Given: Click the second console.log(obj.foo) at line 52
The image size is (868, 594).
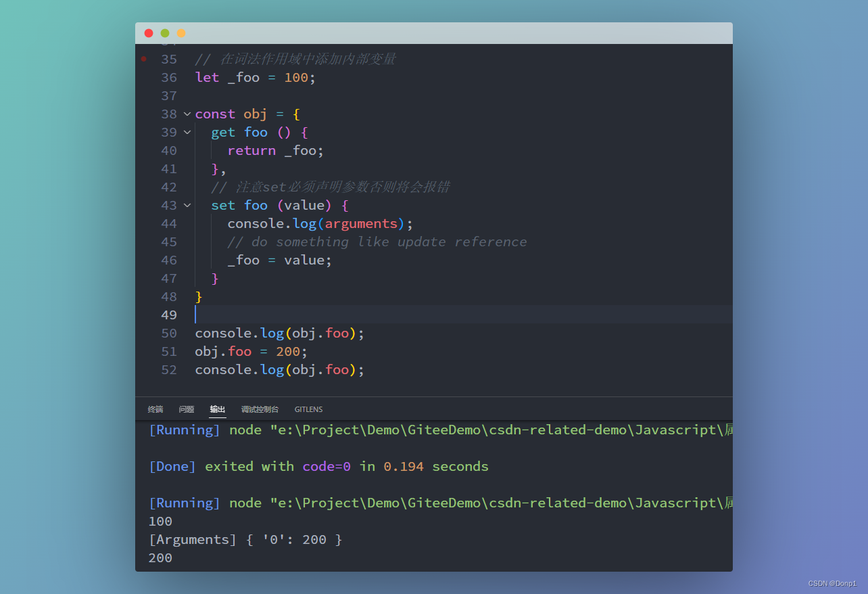Looking at the screenshot, I should tap(280, 369).
